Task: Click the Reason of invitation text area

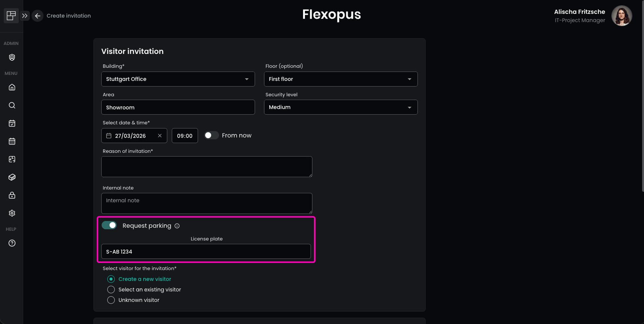Action: (207, 167)
